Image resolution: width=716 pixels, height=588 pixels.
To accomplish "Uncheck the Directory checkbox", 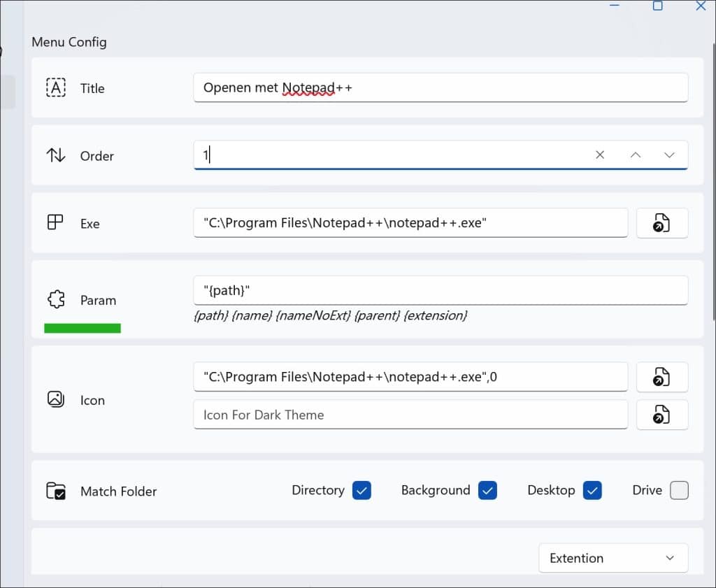I will 361,491.
